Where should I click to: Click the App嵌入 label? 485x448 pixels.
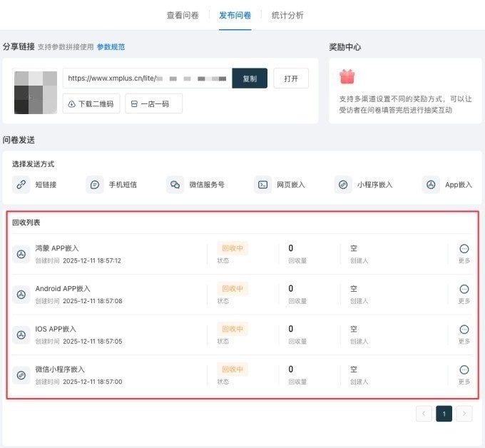coord(459,185)
